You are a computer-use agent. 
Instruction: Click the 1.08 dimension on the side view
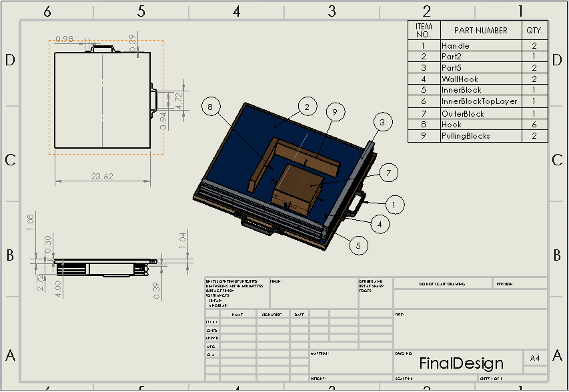[30, 222]
